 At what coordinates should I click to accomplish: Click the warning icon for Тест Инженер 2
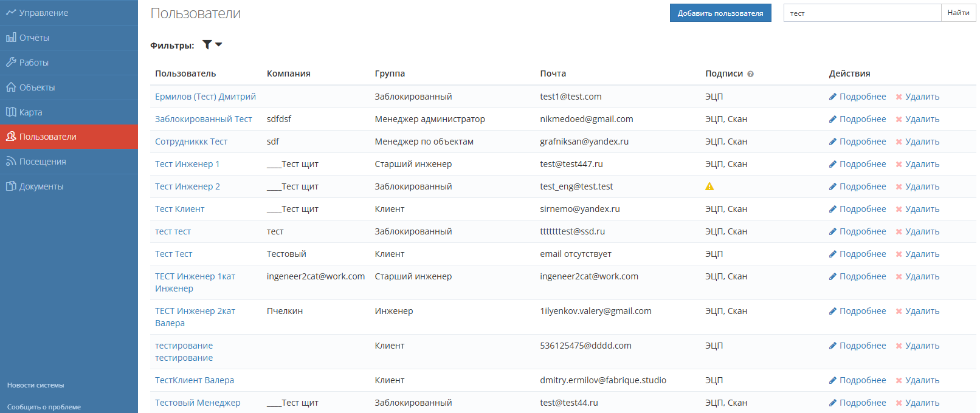tap(709, 186)
